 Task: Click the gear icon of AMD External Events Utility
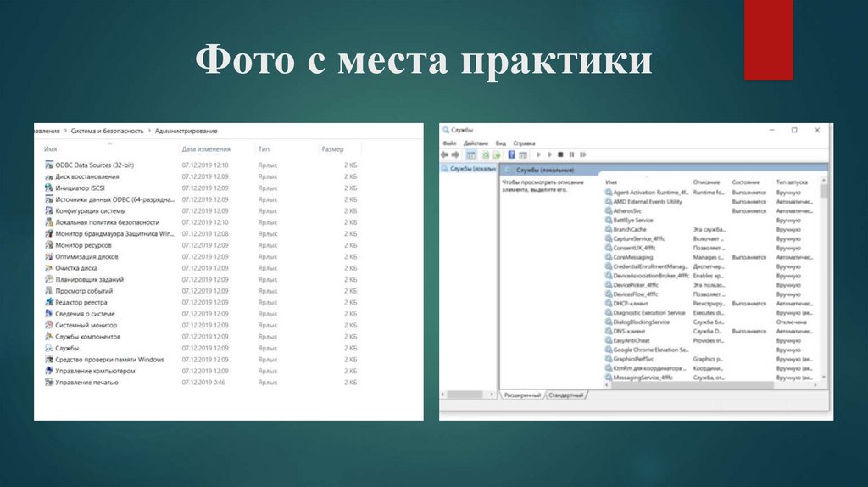point(609,202)
